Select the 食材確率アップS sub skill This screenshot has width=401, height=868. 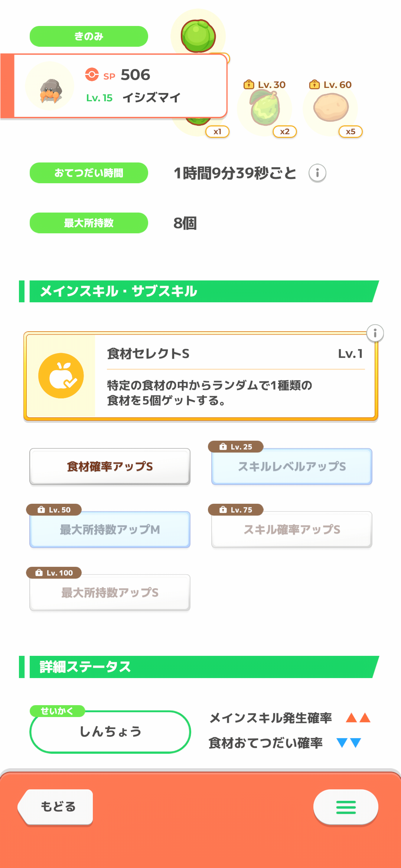(110, 466)
